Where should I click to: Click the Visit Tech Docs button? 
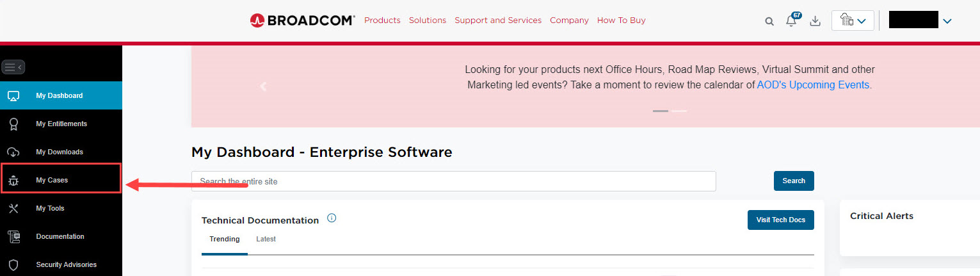pos(780,220)
